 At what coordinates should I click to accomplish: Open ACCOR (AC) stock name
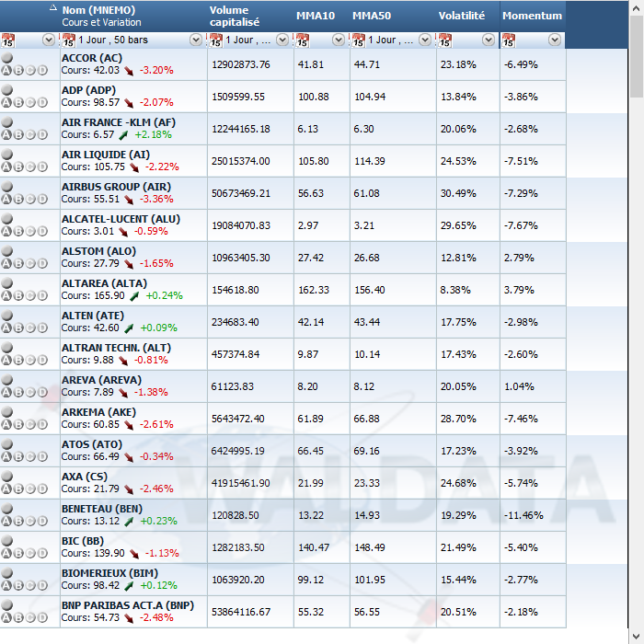pos(92,58)
